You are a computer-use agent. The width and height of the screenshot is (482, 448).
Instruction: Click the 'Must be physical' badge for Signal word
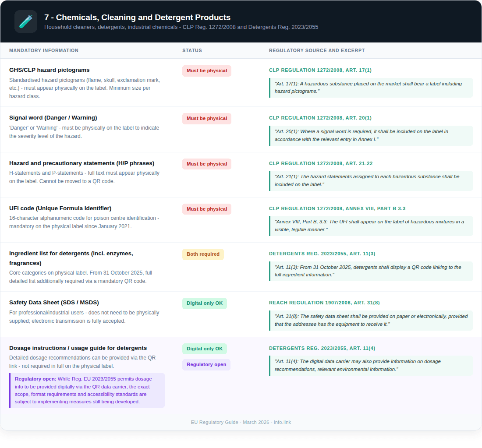point(206,119)
